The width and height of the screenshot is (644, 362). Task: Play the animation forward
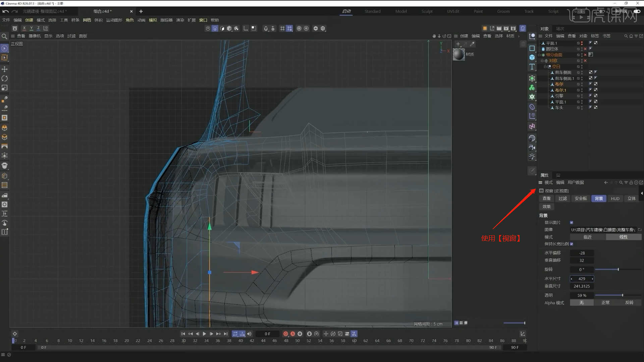[x=204, y=334]
